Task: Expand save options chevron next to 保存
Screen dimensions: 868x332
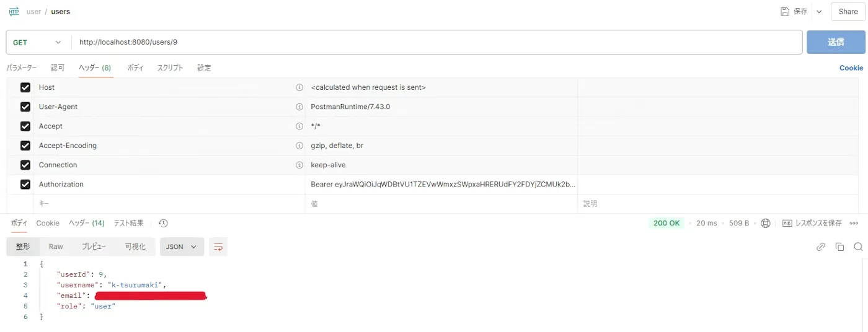Action: point(819,11)
